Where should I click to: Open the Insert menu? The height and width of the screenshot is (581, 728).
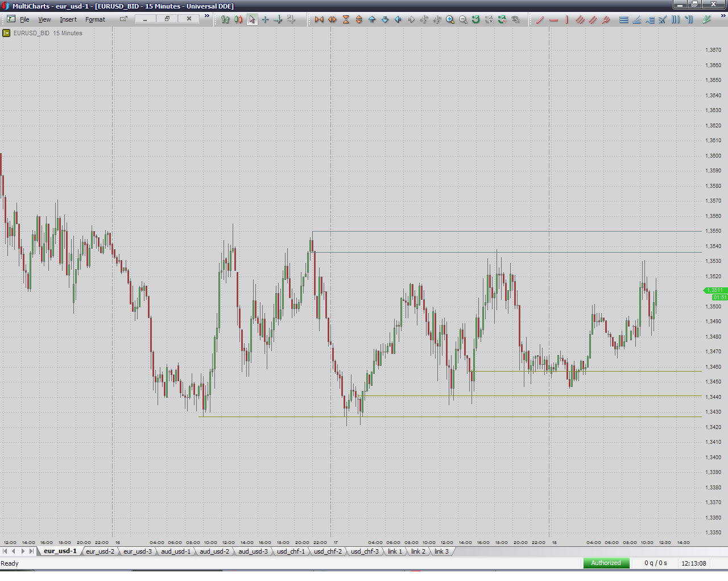pos(68,19)
